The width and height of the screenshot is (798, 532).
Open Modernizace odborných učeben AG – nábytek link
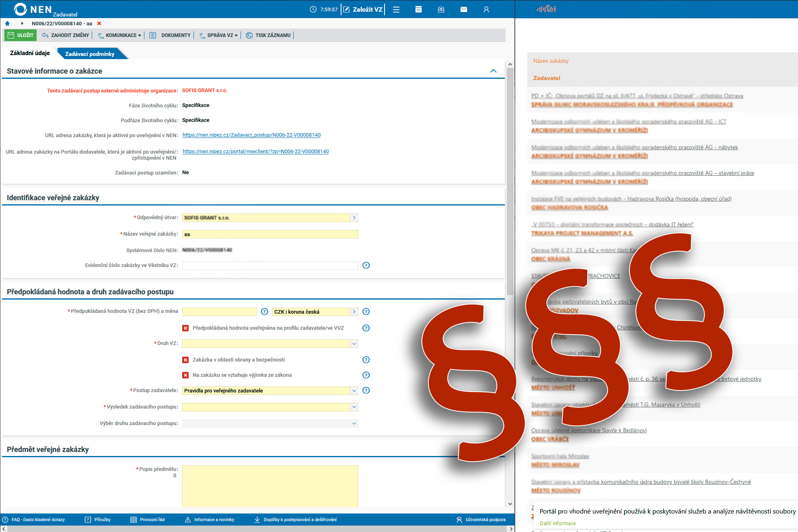(x=634, y=147)
